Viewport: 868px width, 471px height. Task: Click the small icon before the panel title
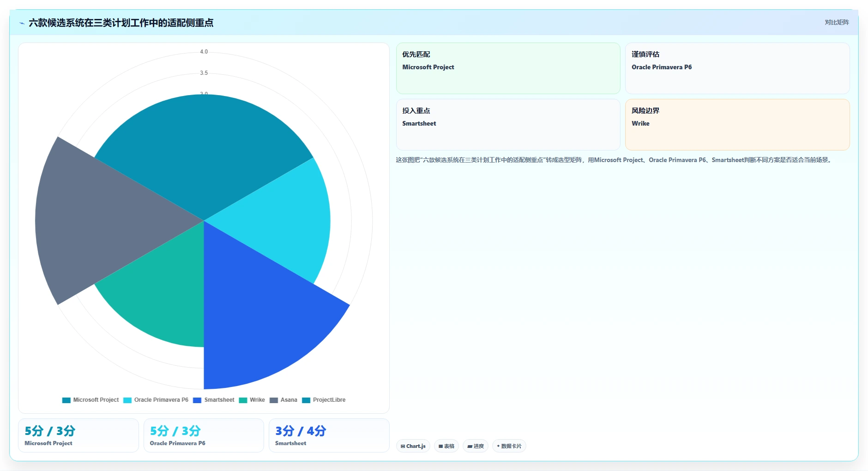pos(22,23)
